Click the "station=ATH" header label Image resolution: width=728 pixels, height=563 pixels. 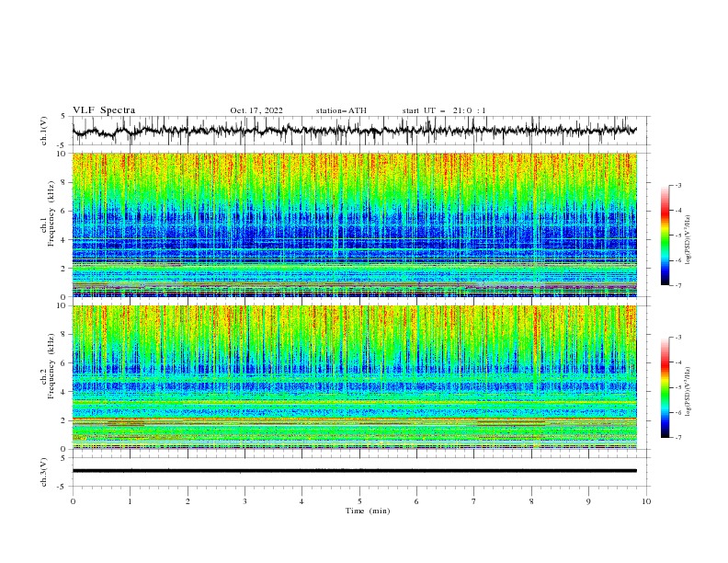click(341, 110)
